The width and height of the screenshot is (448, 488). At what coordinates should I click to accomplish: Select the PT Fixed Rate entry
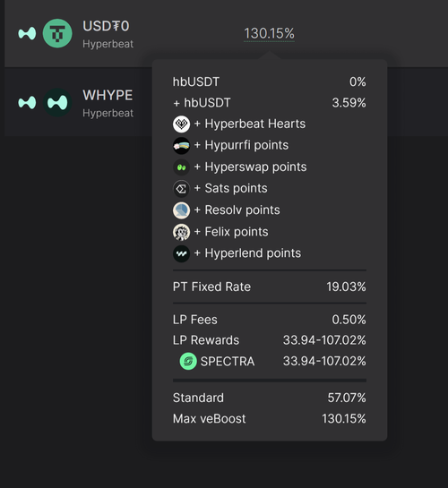(270, 287)
